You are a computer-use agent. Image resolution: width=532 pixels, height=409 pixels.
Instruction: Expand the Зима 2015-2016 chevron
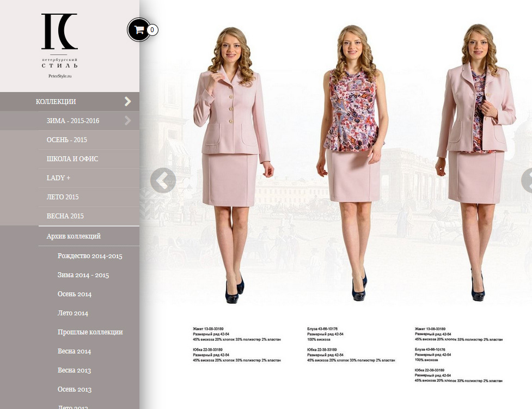pyautogui.click(x=127, y=120)
